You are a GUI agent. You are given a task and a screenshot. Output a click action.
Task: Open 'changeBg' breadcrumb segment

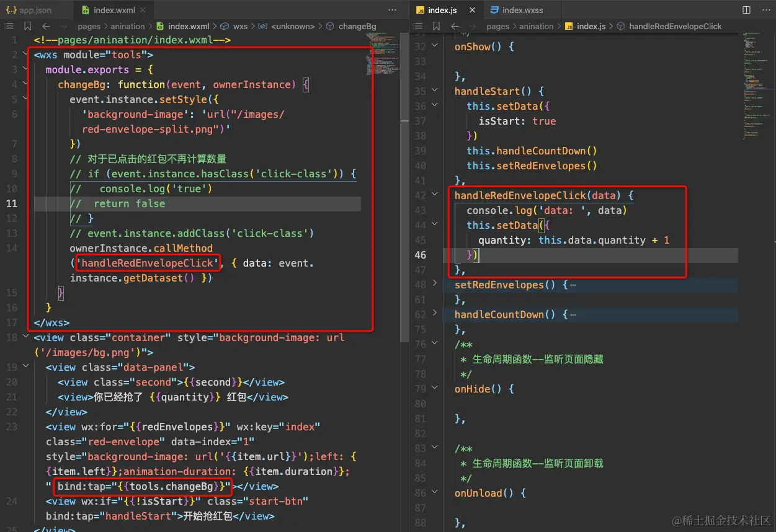357,26
